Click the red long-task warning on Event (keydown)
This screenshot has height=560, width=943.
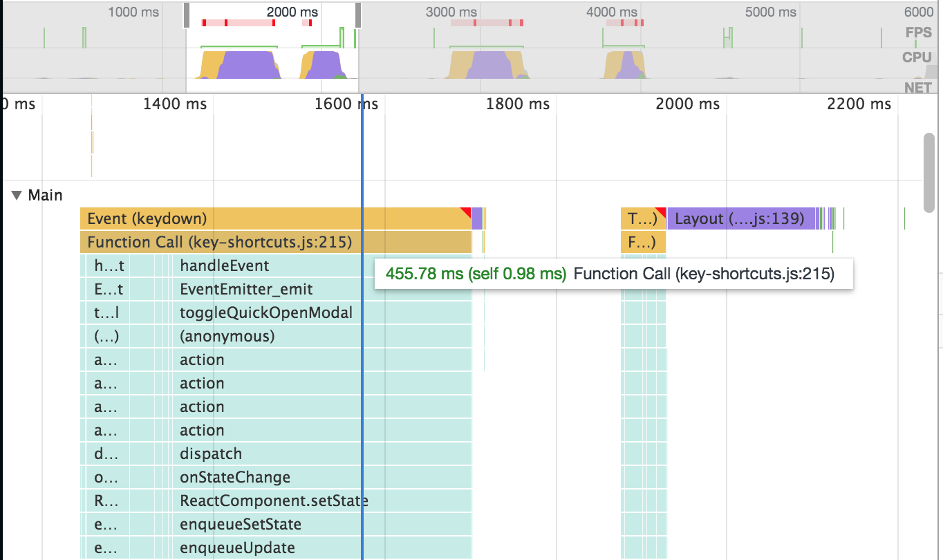point(467,212)
